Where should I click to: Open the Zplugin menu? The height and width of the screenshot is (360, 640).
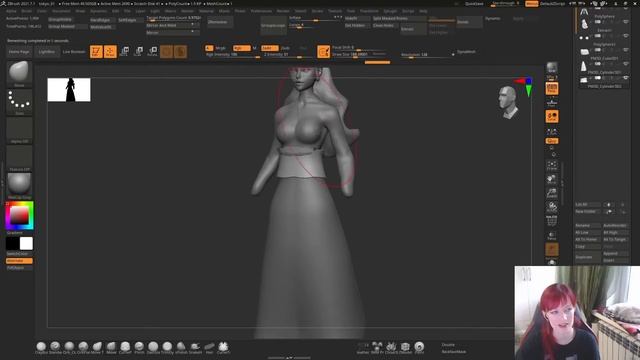[390, 11]
